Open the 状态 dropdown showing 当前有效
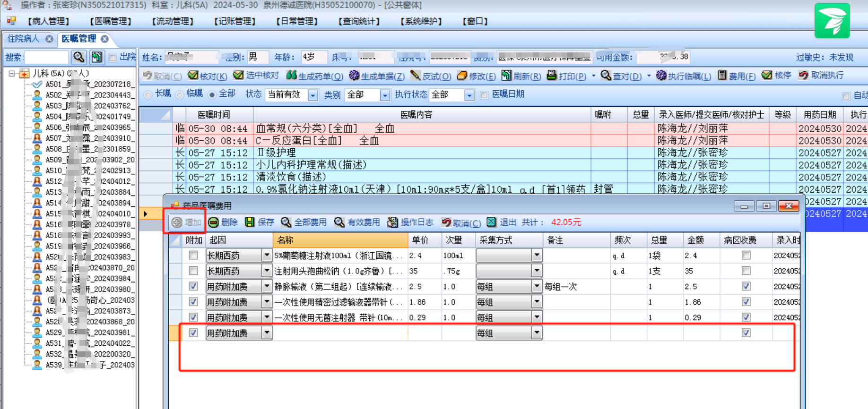Screen dimensions: 868x409 (x=312, y=95)
